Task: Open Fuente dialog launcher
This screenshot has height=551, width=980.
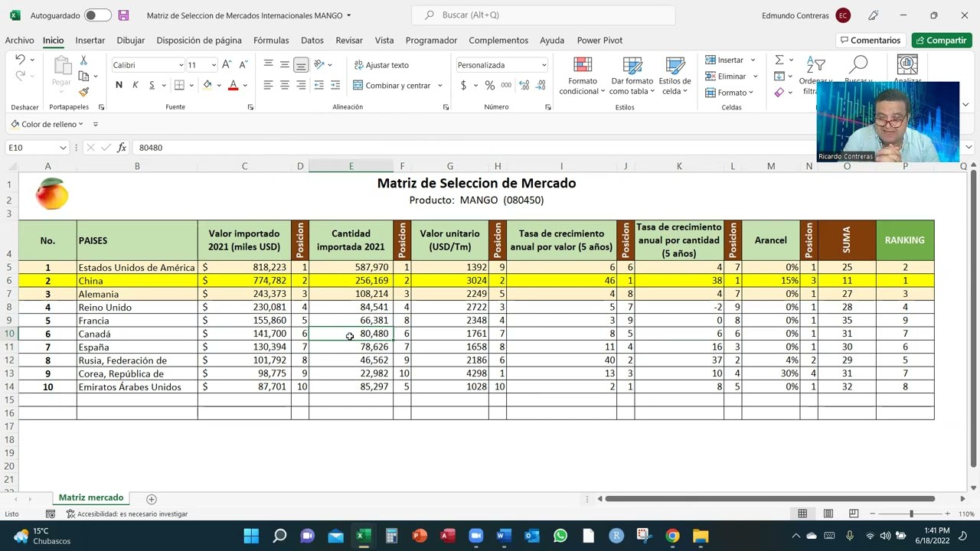Action: [250, 107]
